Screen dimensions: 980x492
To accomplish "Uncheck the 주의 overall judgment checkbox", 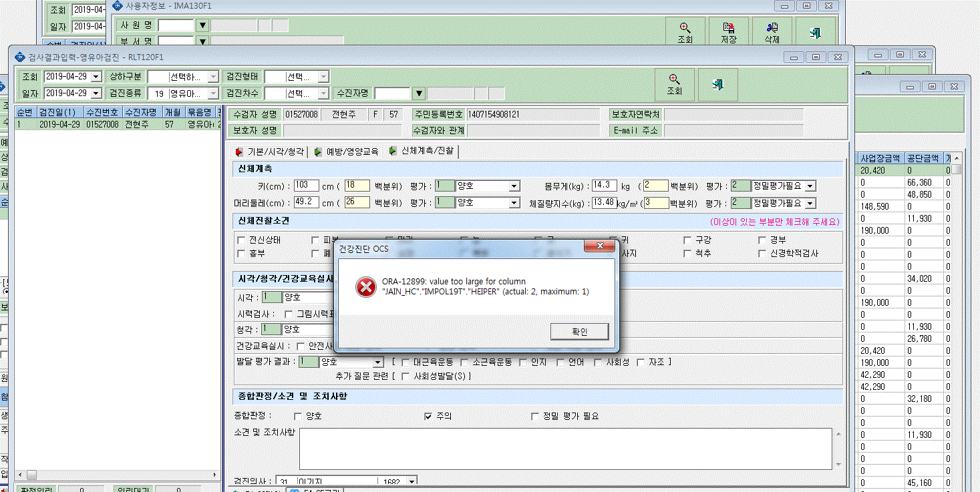I will pyautogui.click(x=428, y=416).
